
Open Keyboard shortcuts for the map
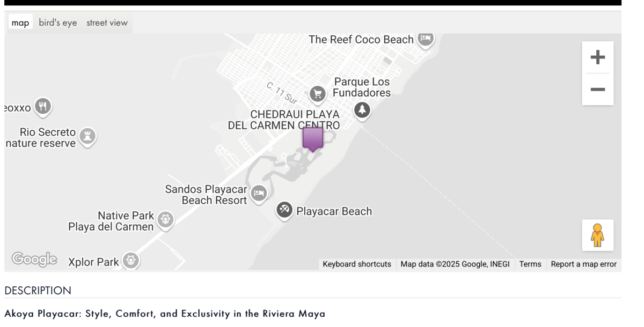(x=357, y=264)
